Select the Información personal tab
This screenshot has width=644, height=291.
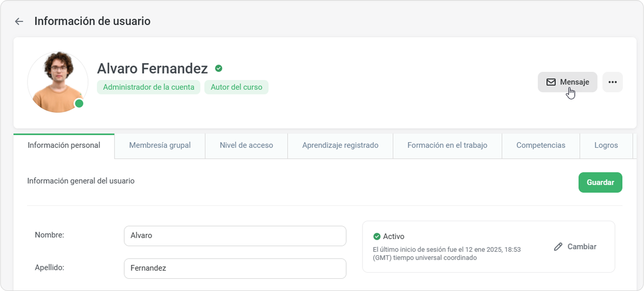[64, 145]
